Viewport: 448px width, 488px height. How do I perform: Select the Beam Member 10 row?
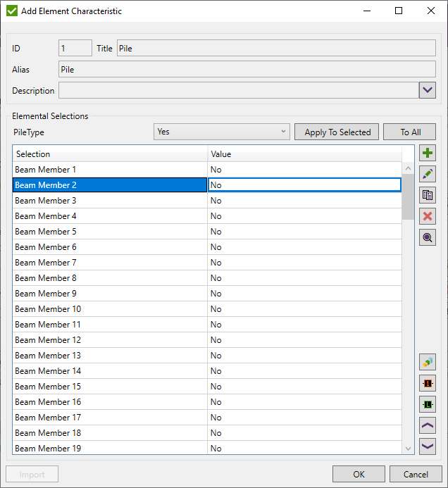pos(110,309)
